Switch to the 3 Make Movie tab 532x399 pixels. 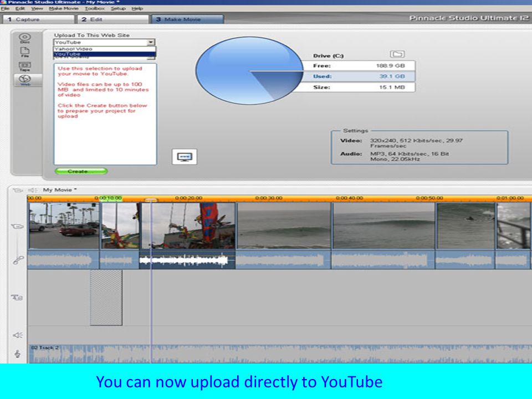(x=187, y=19)
